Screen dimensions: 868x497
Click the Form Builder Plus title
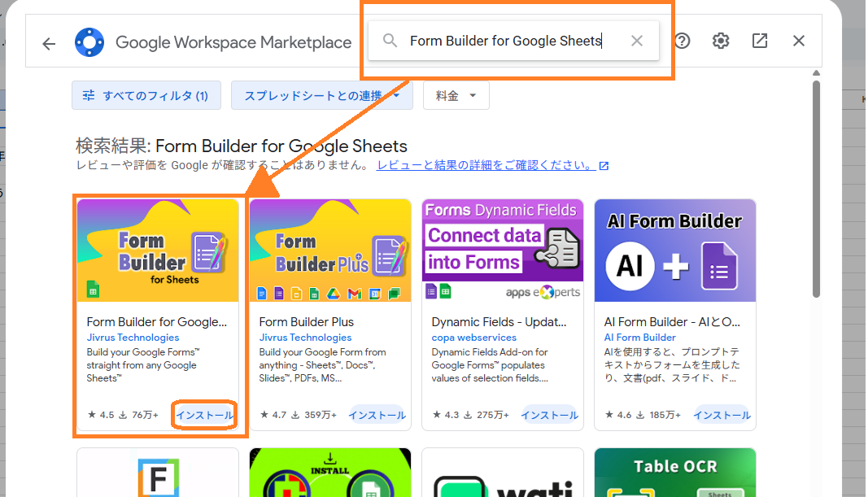[x=306, y=322]
